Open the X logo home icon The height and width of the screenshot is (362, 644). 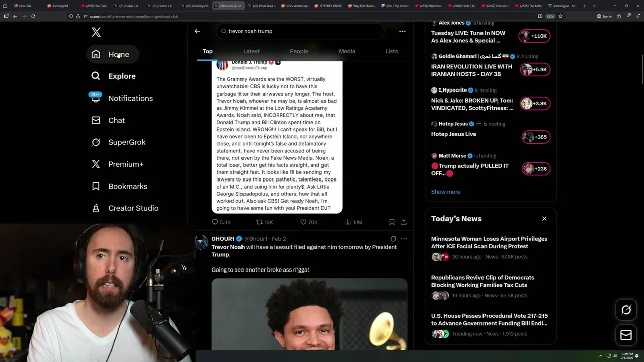(96, 32)
